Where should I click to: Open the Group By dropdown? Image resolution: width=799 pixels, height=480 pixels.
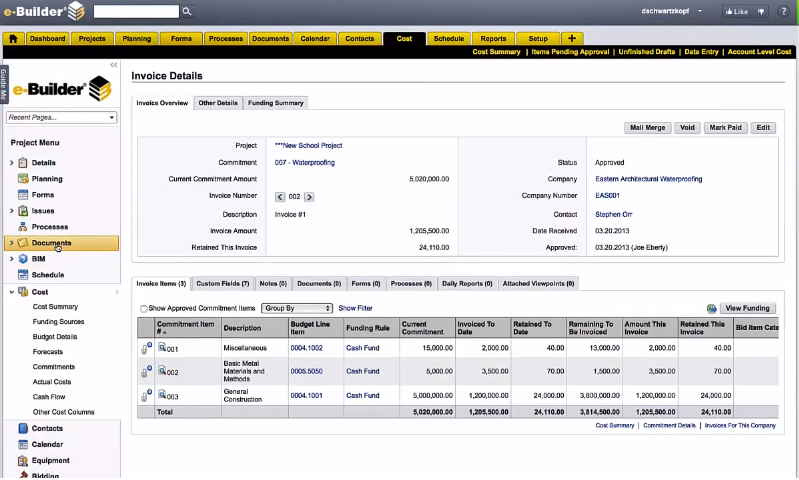(297, 309)
